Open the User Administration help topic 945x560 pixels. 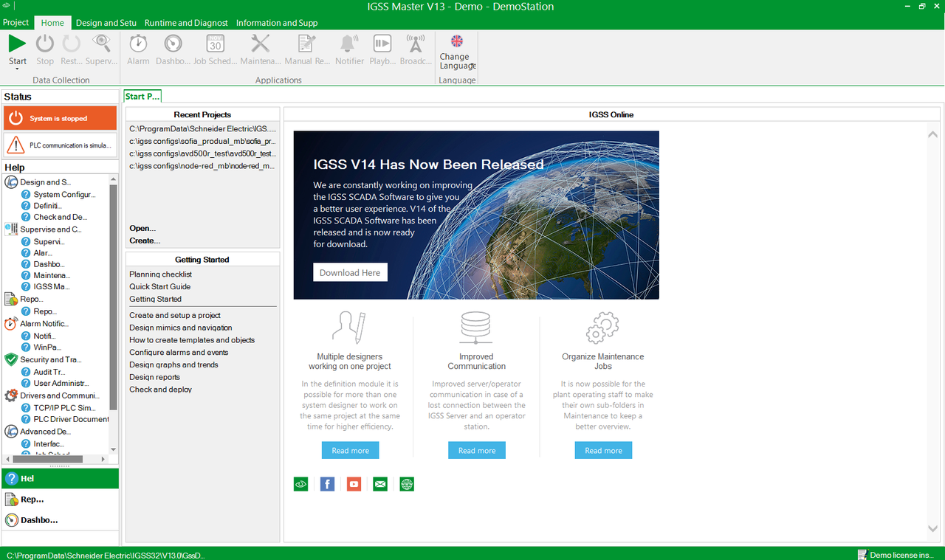click(61, 384)
